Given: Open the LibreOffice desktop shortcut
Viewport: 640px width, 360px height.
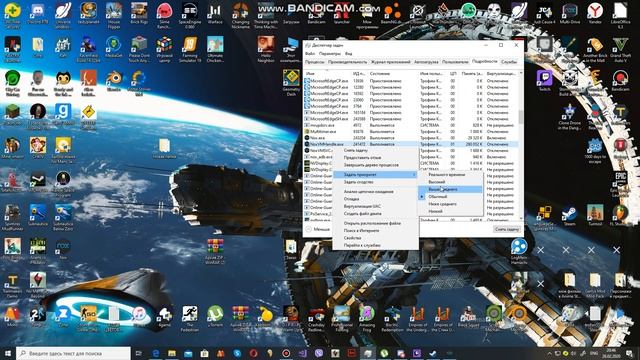Looking at the screenshot, I should pyautogui.click(x=620, y=15).
